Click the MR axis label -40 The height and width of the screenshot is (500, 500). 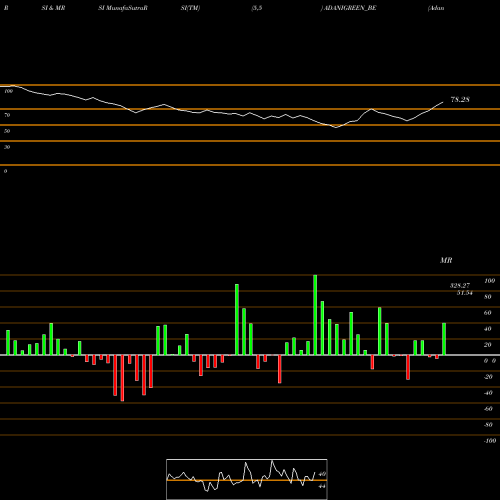pos(488,393)
